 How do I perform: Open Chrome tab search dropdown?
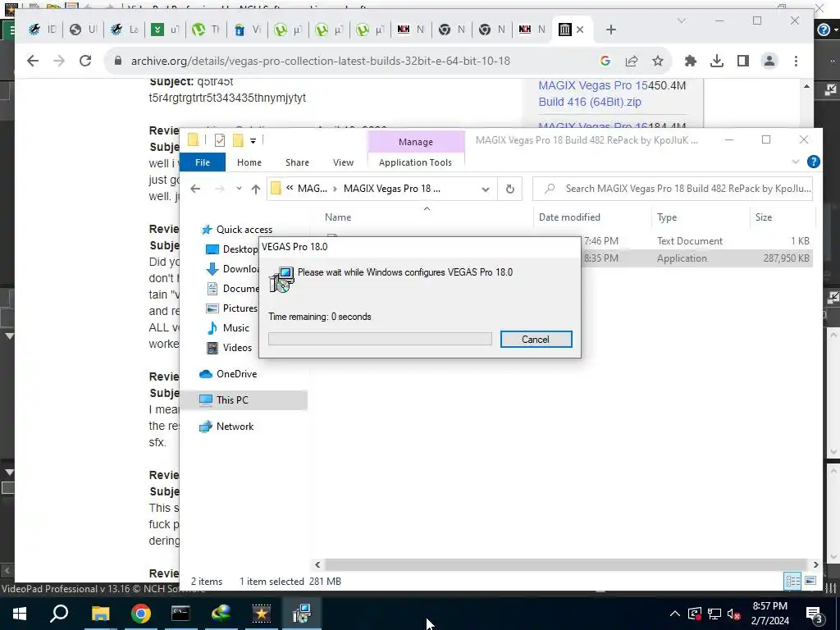[682, 21]
